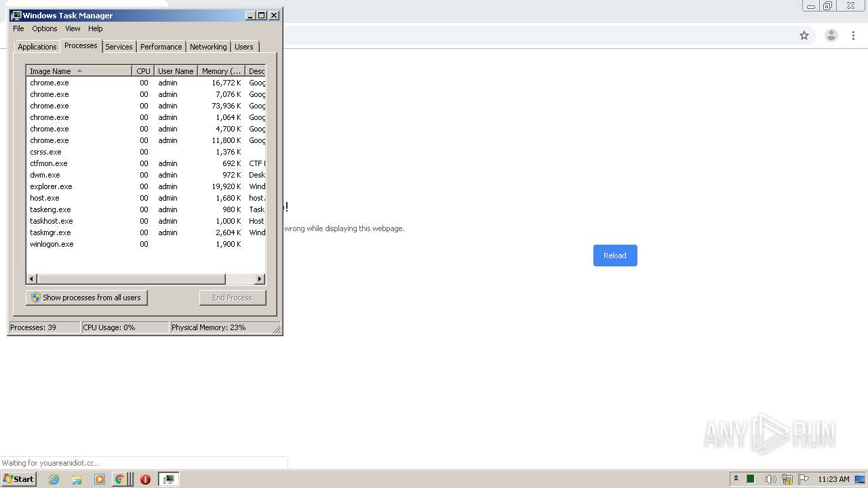Screen dimensions: 868x488
Task: Click the CPU Usage: 0% status entry
Action: pyautogui.click(x=125, y=327)
